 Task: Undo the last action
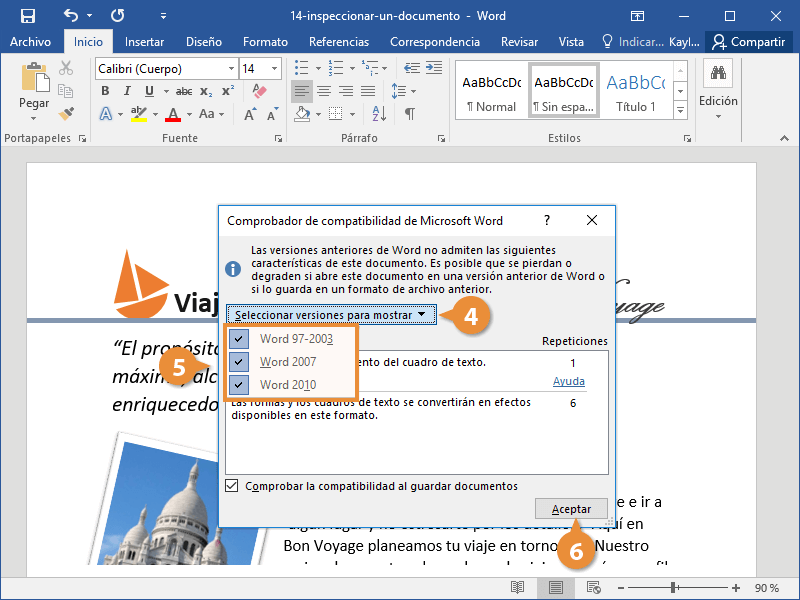71,16
